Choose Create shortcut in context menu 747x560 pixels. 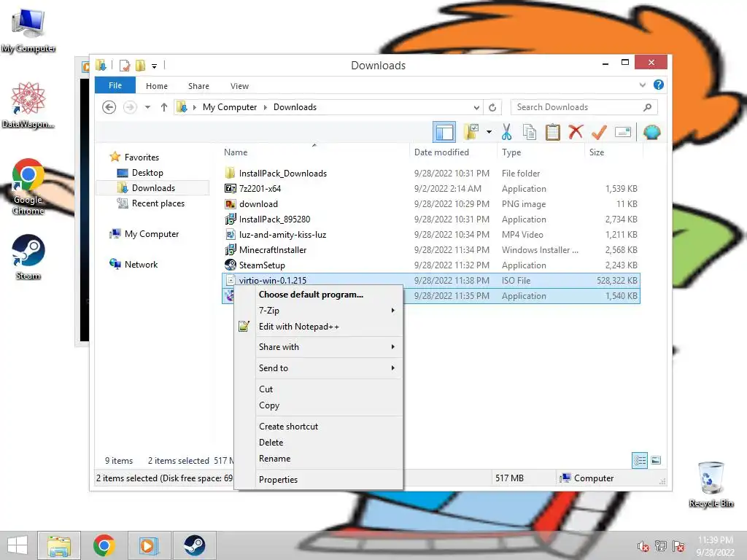[319, 427]
